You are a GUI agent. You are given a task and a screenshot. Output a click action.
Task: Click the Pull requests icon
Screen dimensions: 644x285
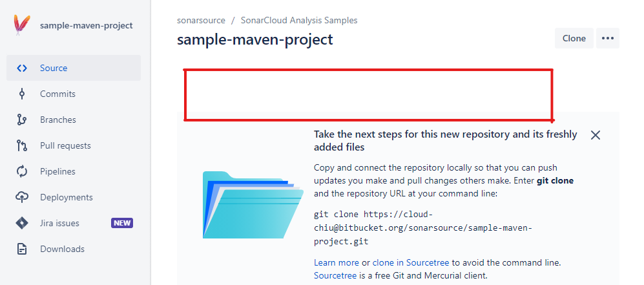(x=22, y=145)
